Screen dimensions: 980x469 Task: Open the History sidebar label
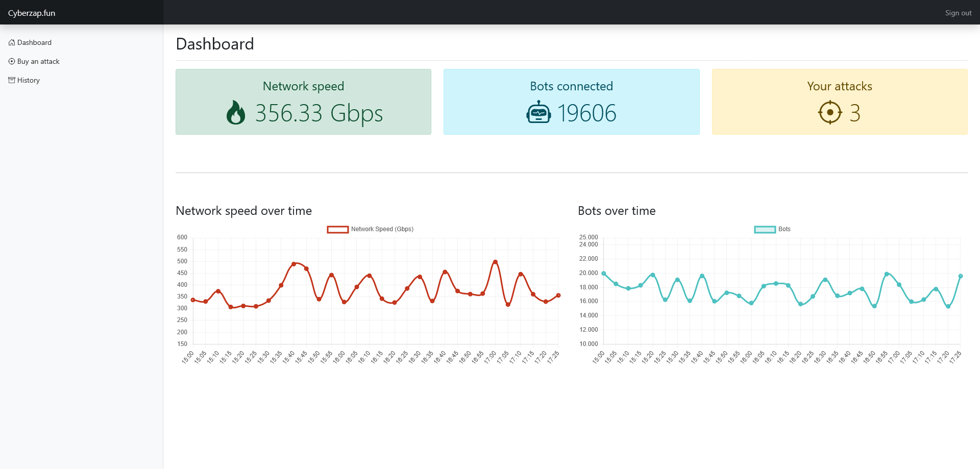[x=29, y=80]
